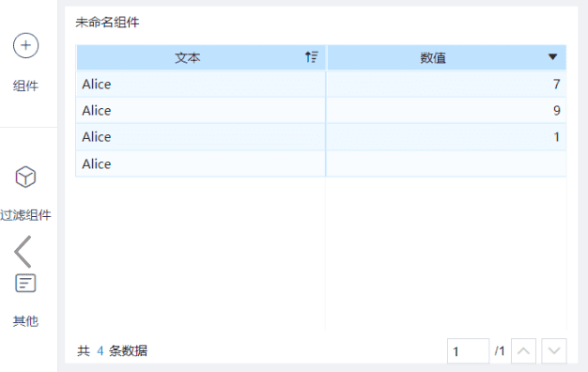
Task: Select the last Alice cell with empty value
Action: point(201,163)
